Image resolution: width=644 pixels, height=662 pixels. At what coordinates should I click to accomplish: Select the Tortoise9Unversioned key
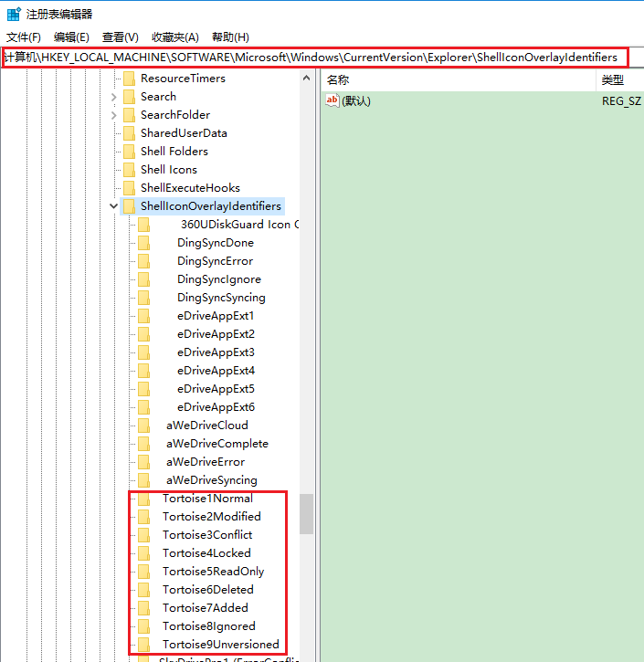pos(221,645)
